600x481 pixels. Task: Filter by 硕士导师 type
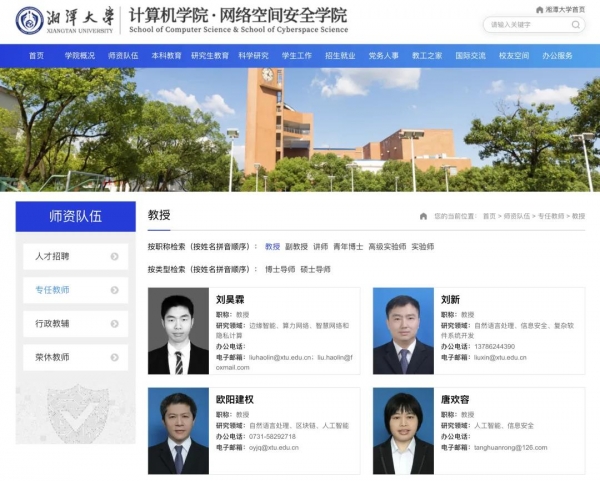click(x=314, y=270)
